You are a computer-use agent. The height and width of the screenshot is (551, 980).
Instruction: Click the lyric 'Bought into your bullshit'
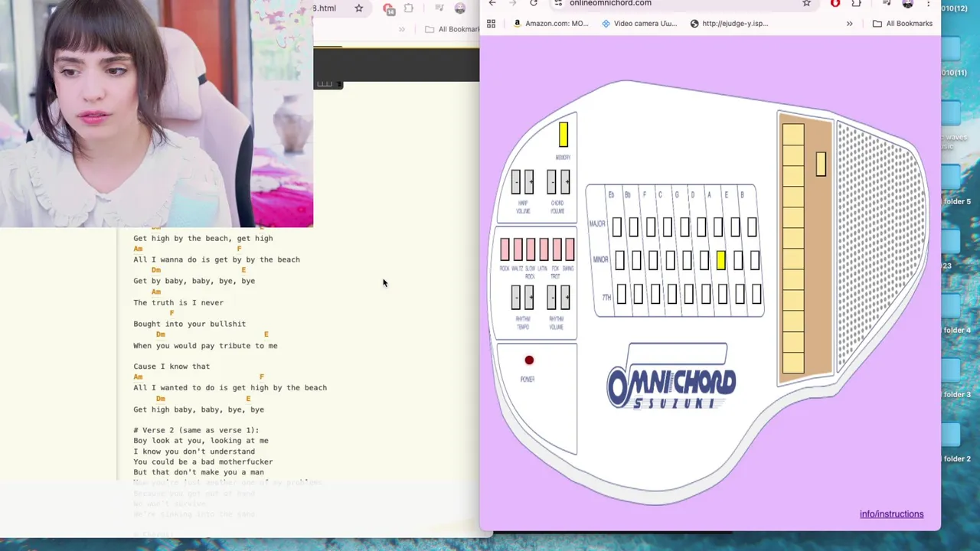point(190,324)
